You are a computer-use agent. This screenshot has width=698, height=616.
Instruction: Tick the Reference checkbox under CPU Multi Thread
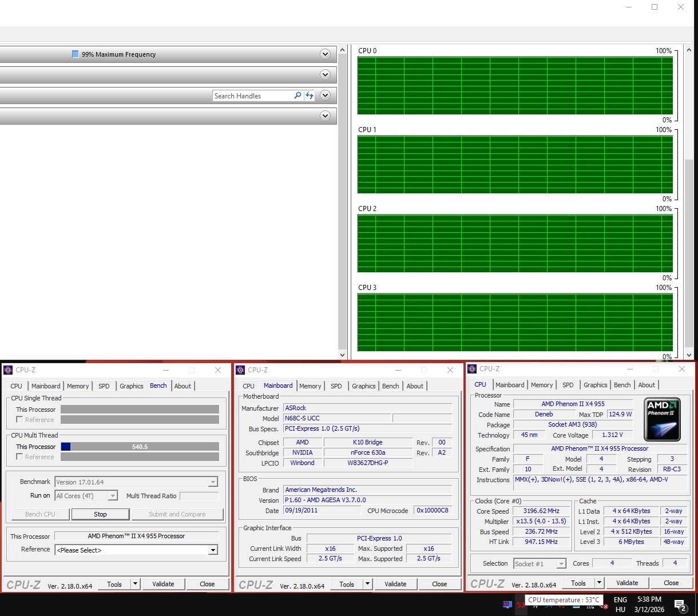coord(19,456)
